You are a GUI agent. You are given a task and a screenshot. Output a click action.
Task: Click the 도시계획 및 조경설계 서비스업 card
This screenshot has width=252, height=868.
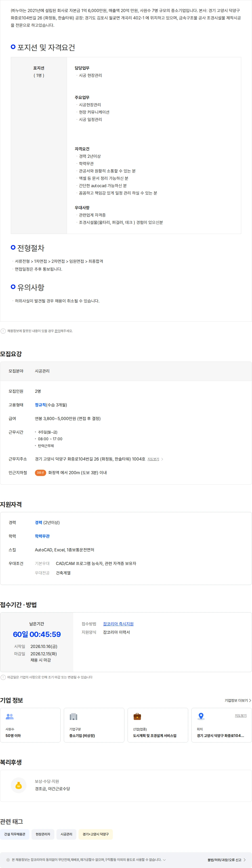point(158,725)
